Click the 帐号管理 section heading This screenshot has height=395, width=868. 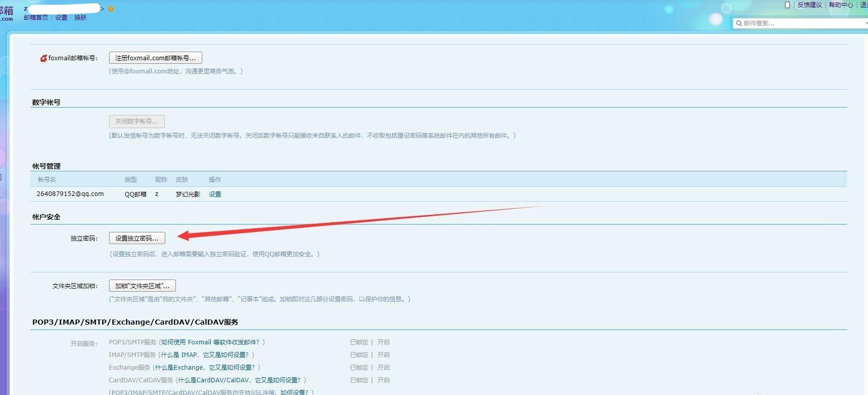point(46,166)
